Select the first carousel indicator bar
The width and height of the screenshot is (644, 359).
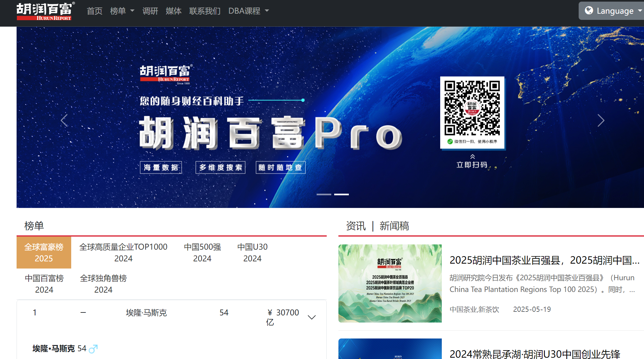coord(323,194)
